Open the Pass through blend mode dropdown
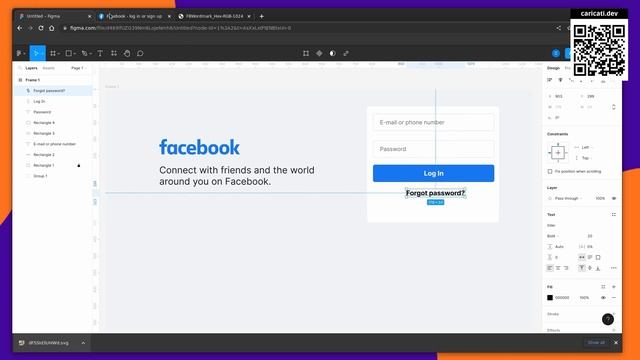The height and width of the screenshot is (360, 640). [x=567, y=198]
